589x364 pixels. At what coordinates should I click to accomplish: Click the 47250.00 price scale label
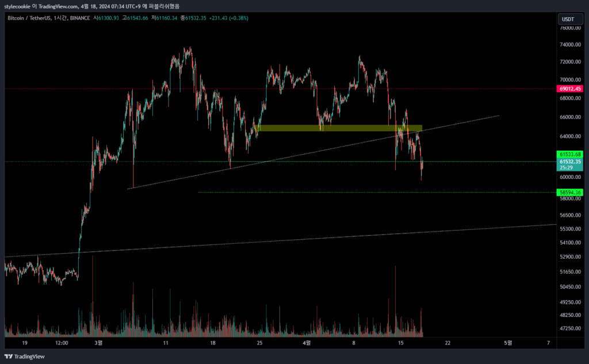click(570, 328)
